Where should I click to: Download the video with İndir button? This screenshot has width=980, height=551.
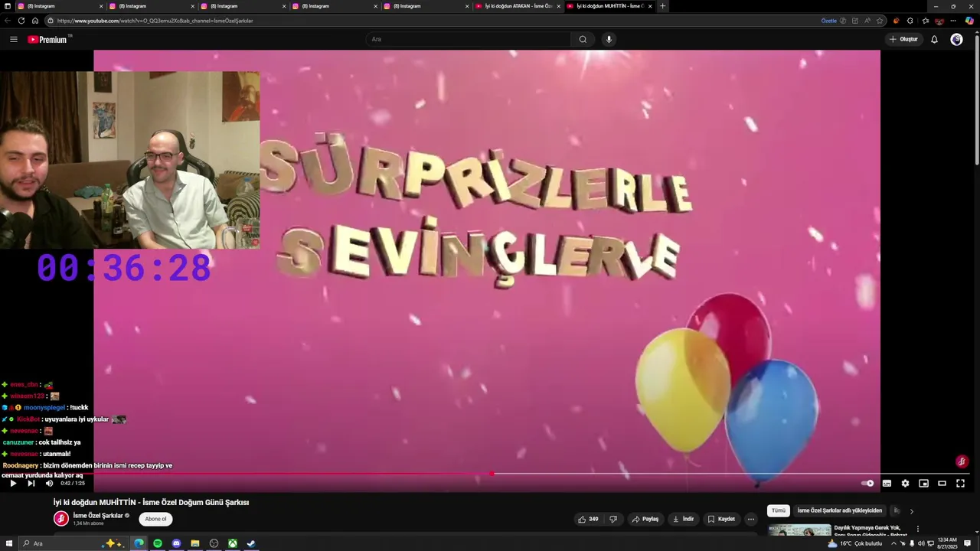tap(683, 519)
